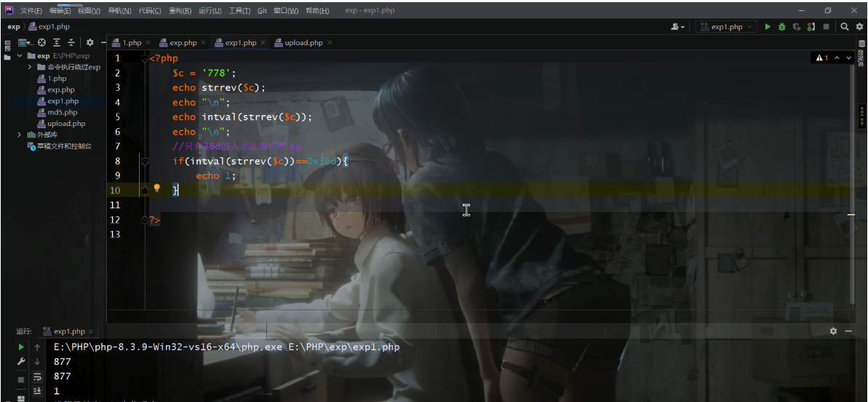Open IDE settings gear at top right
Viewport: 868px width, 402px height.
click(859, 26)
